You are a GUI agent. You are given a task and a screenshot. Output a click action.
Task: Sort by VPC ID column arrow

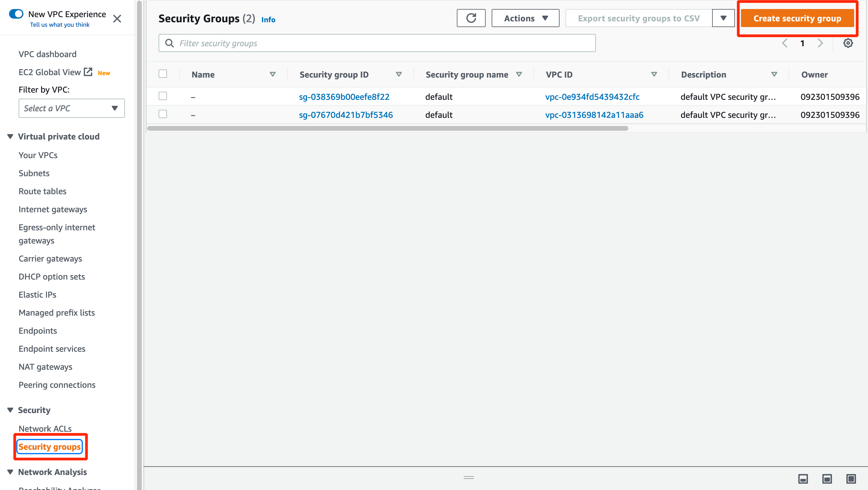coord(654,75)
